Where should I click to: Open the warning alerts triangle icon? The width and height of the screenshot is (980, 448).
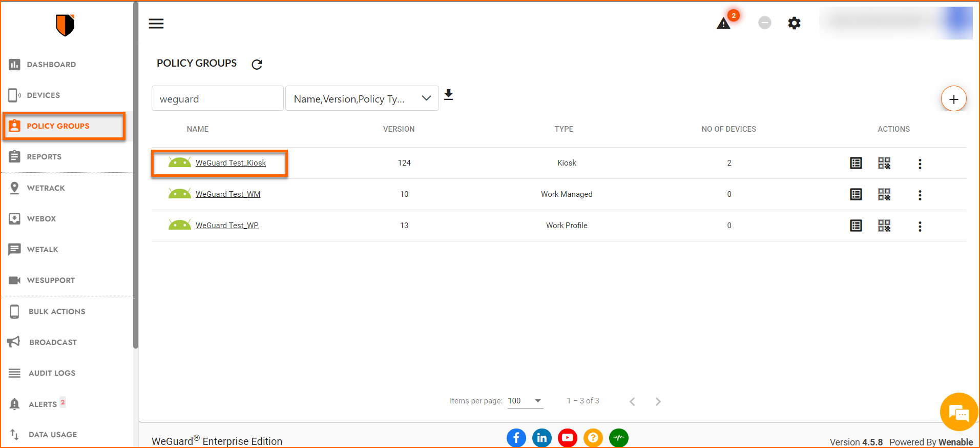coord(723,23)
